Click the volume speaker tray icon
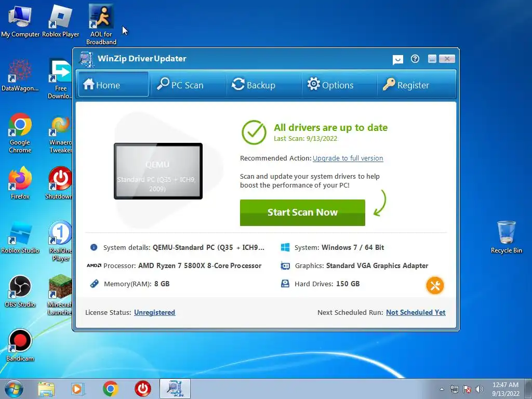Image resolution: width=532 pixels, height=399 pixels. point(479,389)
